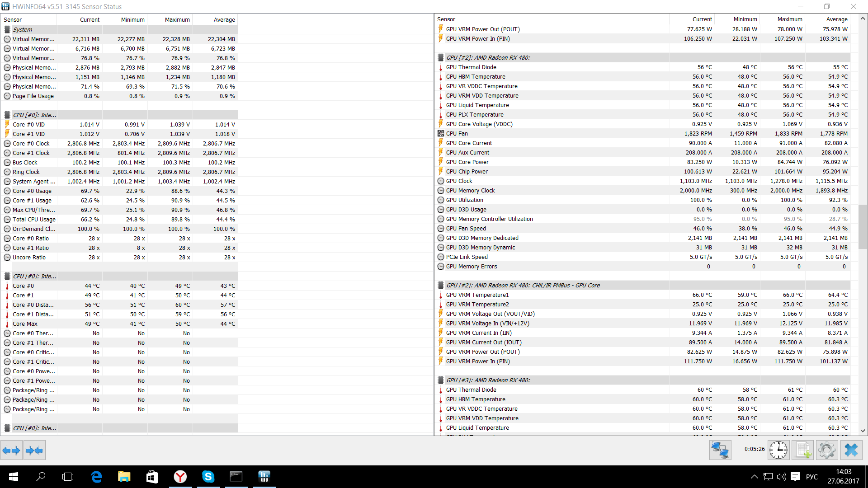Launch Microsoft Edge from the taskbar

(x=96, y=477)
